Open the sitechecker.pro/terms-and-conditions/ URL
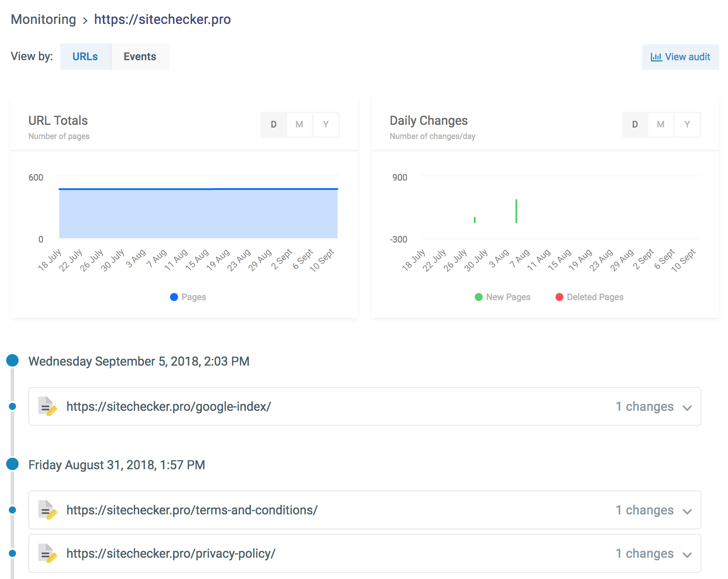 coord(192,510)
